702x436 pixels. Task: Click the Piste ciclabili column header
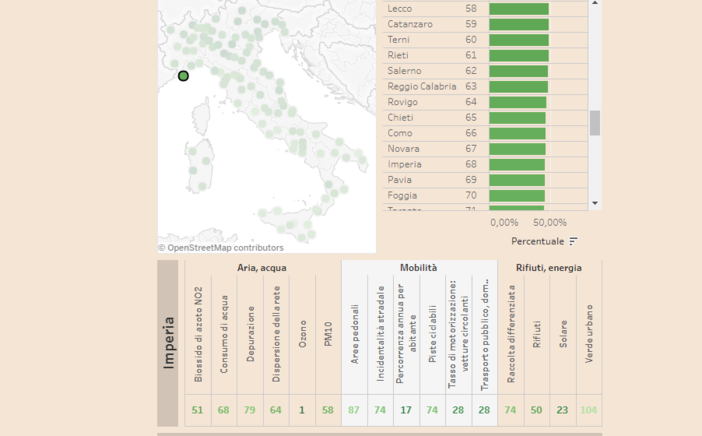point(432,334)
